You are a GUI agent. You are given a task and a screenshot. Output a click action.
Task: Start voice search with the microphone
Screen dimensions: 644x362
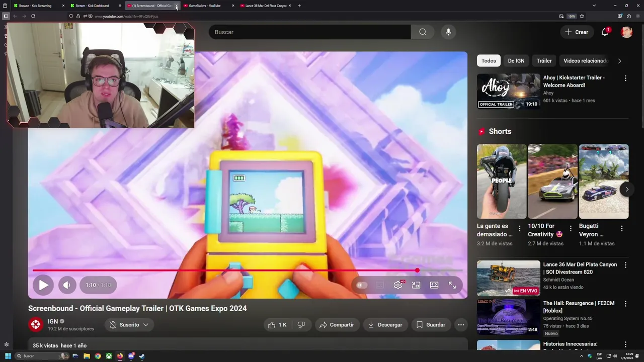tap(448, 32)
